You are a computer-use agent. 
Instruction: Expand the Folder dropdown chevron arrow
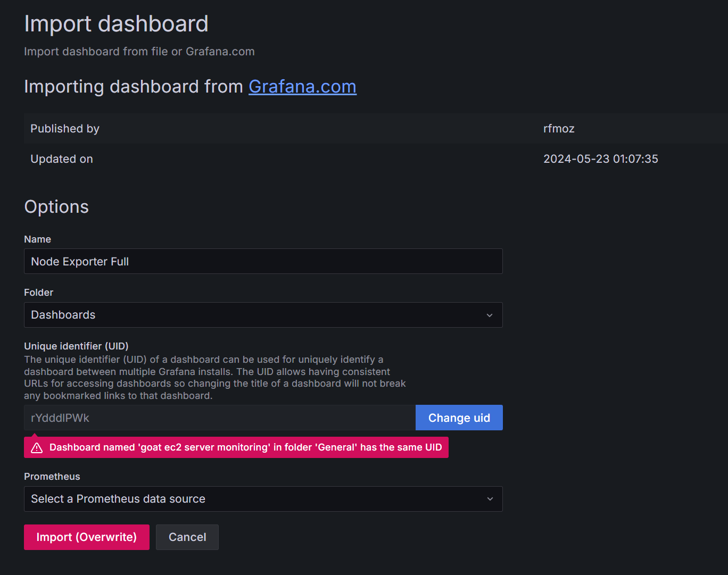pos(490,315)
